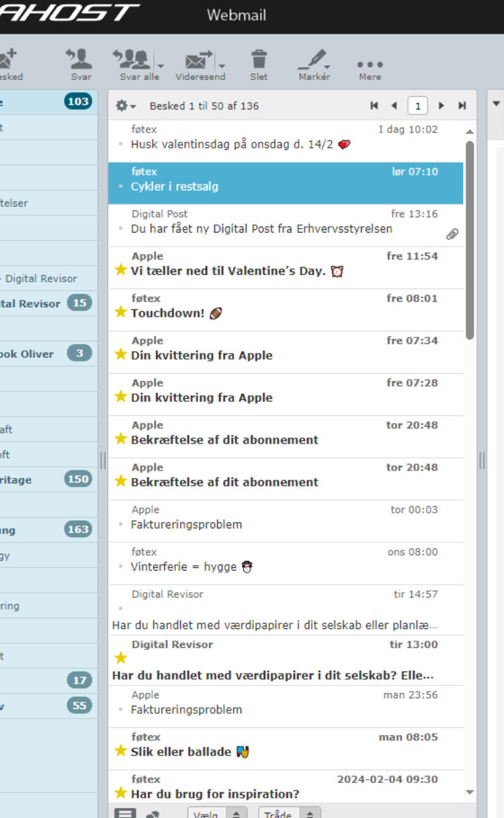Open the preview pane dropdown arrow
Image resolution: width=504 pixels, height=818 pixels.
click(x=497, y=104)
